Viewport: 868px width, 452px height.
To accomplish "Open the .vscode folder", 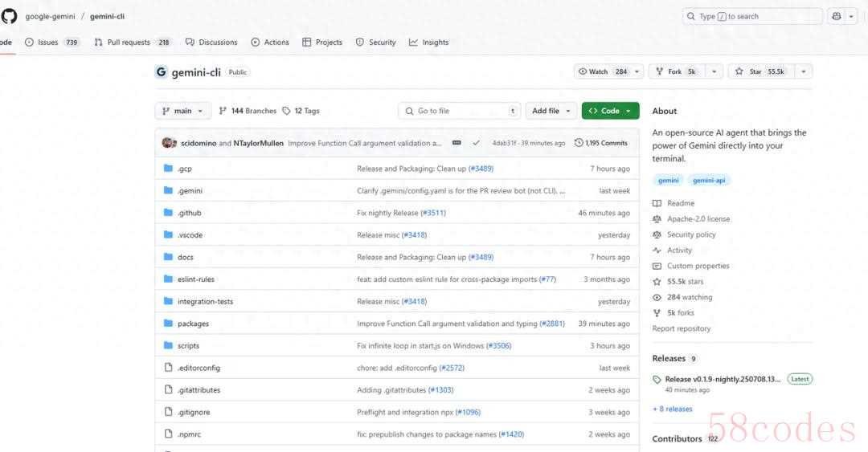I will pyautogui.click(x=190, y=235).
